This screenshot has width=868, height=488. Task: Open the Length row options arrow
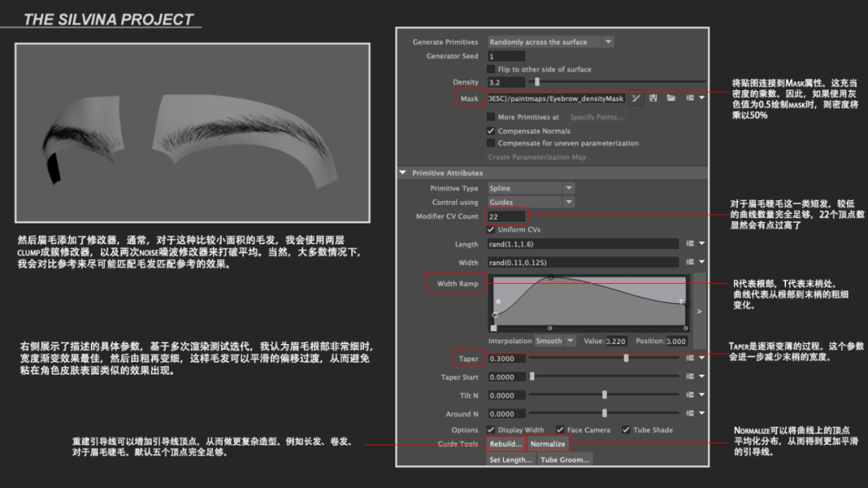coord(702,244)
